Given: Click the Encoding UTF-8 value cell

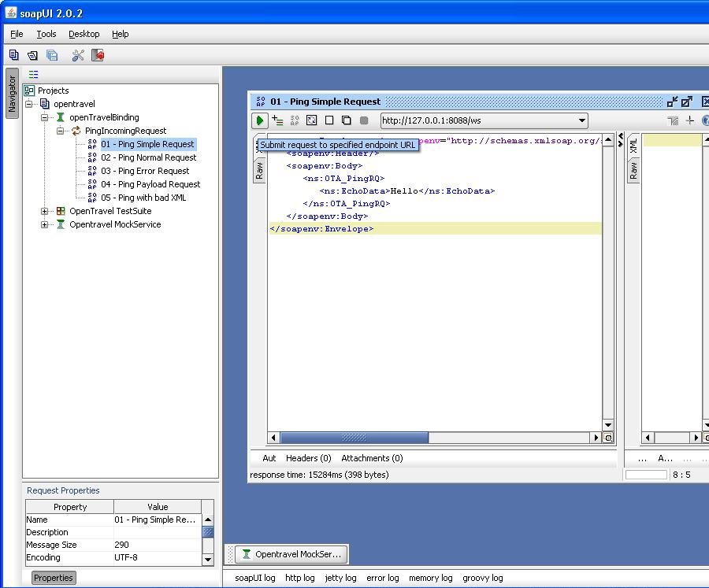Looking at the screenshot, I should 158,557.
